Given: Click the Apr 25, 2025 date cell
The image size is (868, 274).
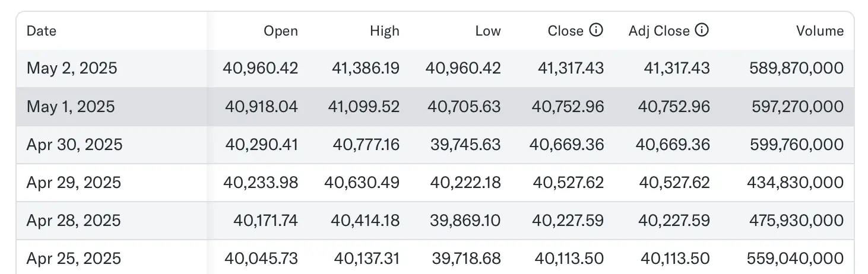Looking at the screenshot, I should tap(74, 259).
